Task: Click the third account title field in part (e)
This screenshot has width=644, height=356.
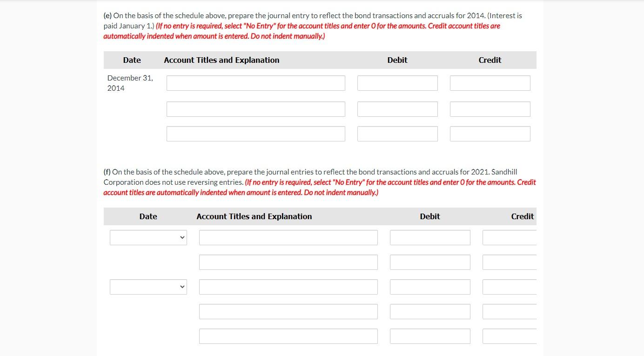Action: click(x=255, y=133)
